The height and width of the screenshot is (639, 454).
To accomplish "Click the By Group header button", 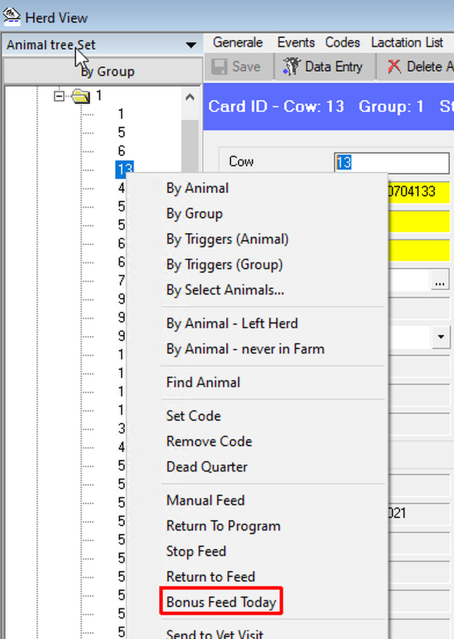I will point(103,71).
